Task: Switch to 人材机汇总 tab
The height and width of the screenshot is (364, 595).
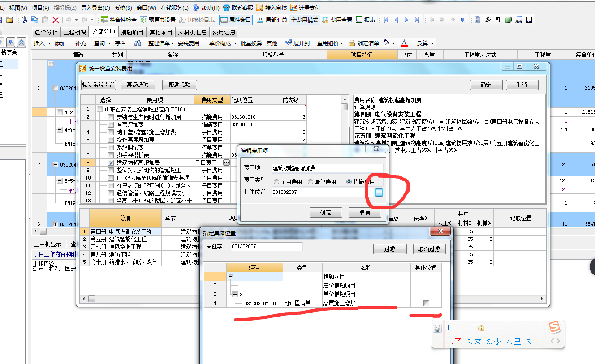Action: point(192,32)
